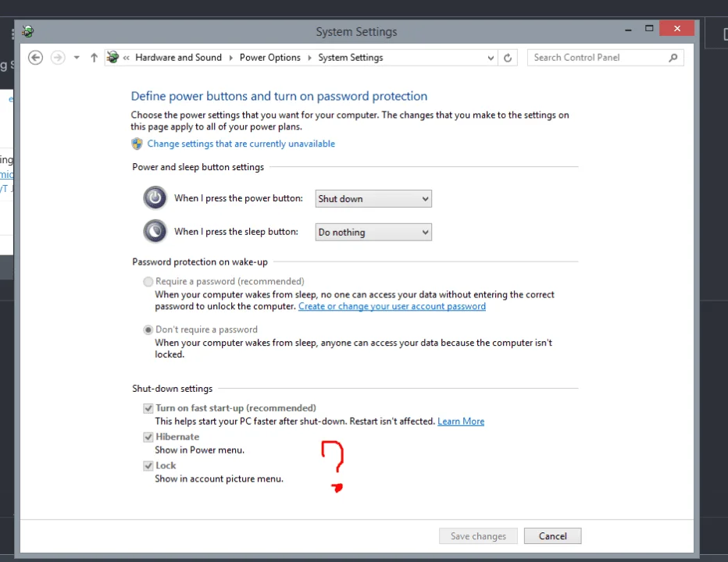
Task: Click the Control Panel icon in the address bar
Action: tap(112, 58)
